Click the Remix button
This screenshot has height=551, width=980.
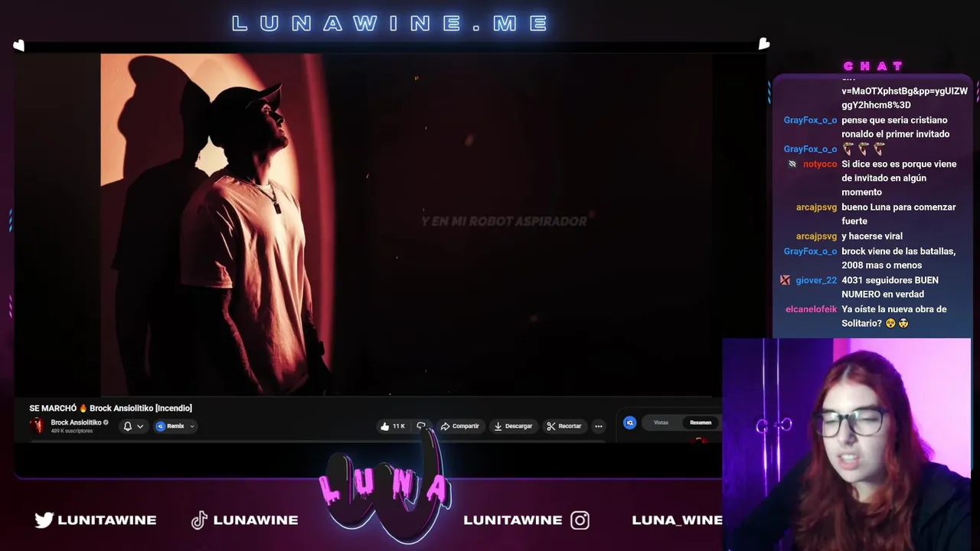170,426
